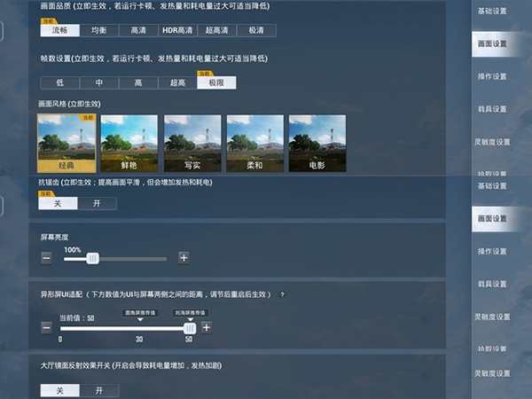This screenshot has width=532, height=399.
Task: Switch graphics quality to 极清
Action: (x=256, y=30)
